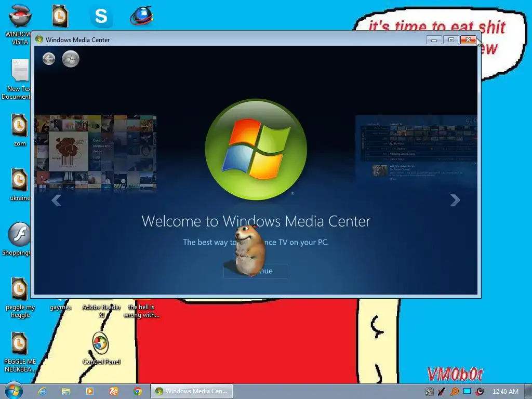This screenshot has width=532, height=399.
Task: Open the globe browser desktop shortcut
Action: point(142,16)
